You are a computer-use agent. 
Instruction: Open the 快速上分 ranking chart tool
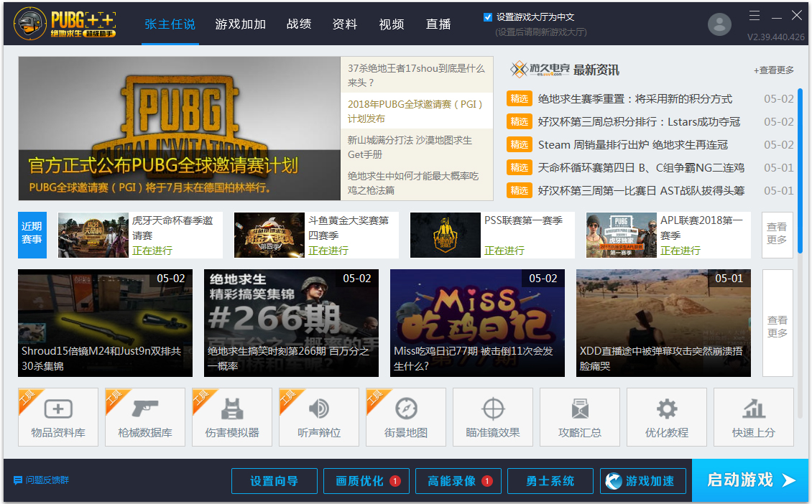(754, 417)
